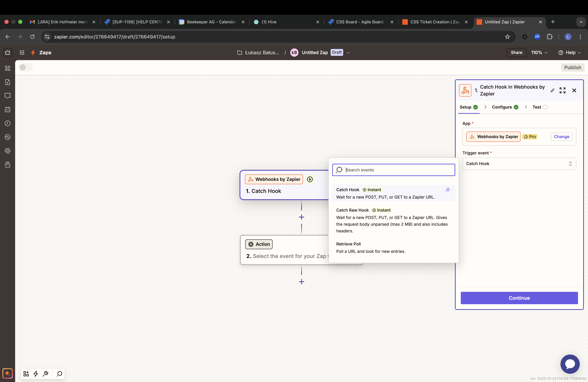The width and height of the screenshot is (588, 382).
Task: Open the support chat bubble
Action: 570,364
